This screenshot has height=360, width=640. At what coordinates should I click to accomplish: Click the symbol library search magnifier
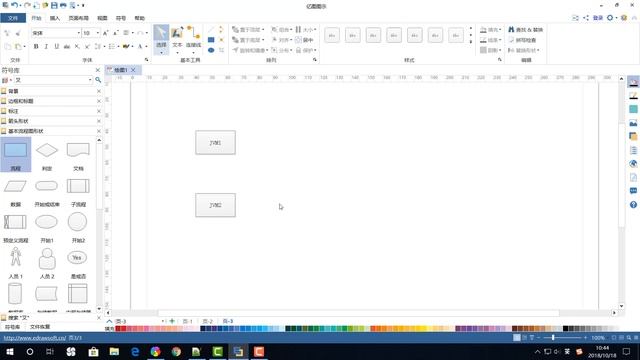pos(98,80)
